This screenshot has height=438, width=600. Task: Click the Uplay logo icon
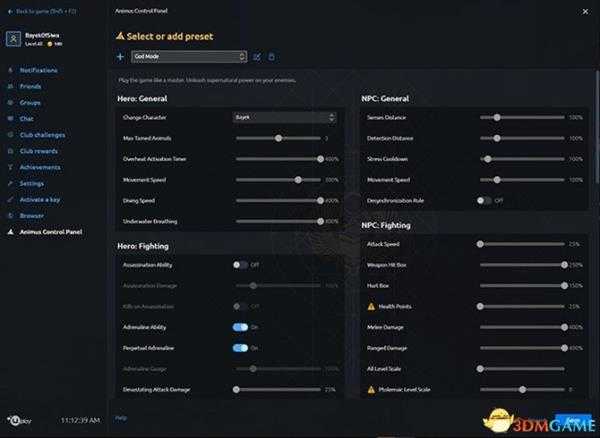(18, 418)
